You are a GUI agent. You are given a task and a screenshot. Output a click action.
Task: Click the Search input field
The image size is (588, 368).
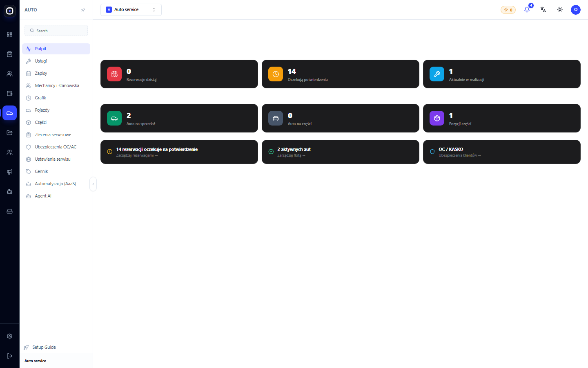(56, 31)
